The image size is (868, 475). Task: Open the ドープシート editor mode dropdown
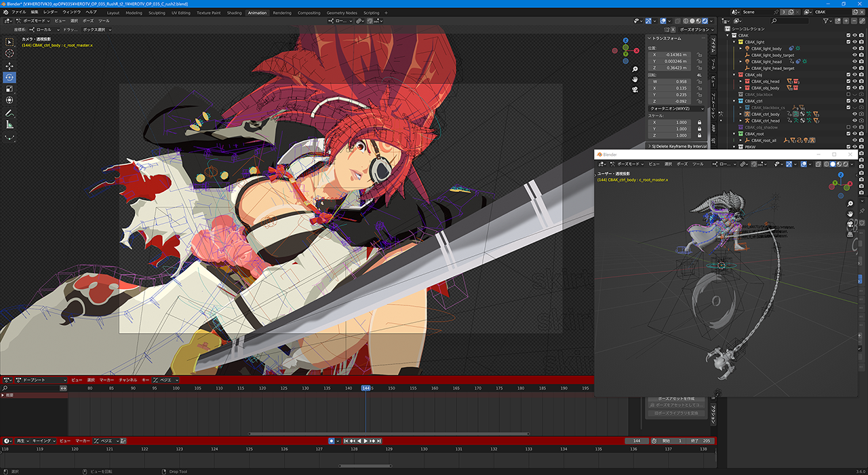pos(40,380)
